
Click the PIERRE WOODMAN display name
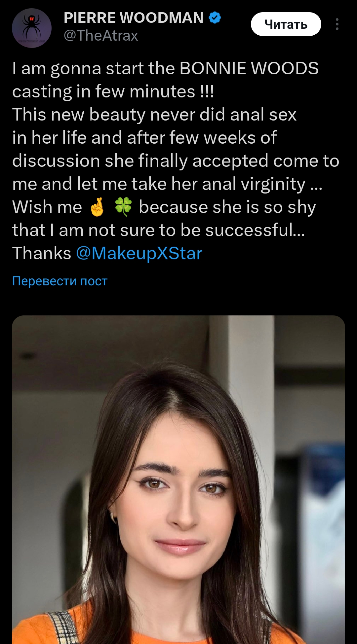tap(134, 18)
